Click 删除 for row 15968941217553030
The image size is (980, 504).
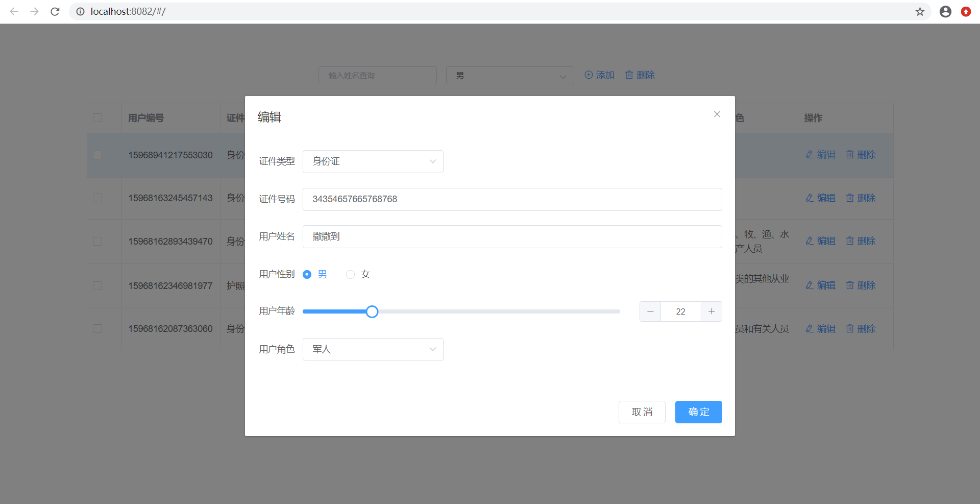pos(861,154)
